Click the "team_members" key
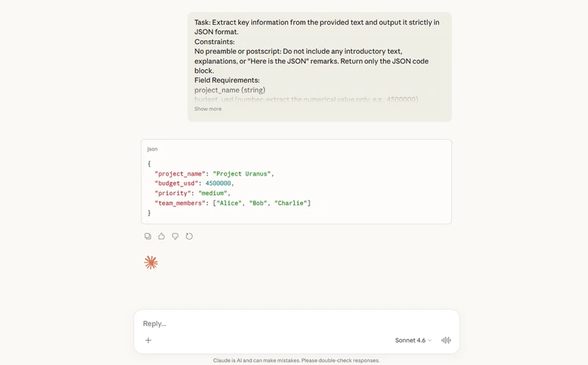This screenshot has height=365, width=588. click(180, 203)
